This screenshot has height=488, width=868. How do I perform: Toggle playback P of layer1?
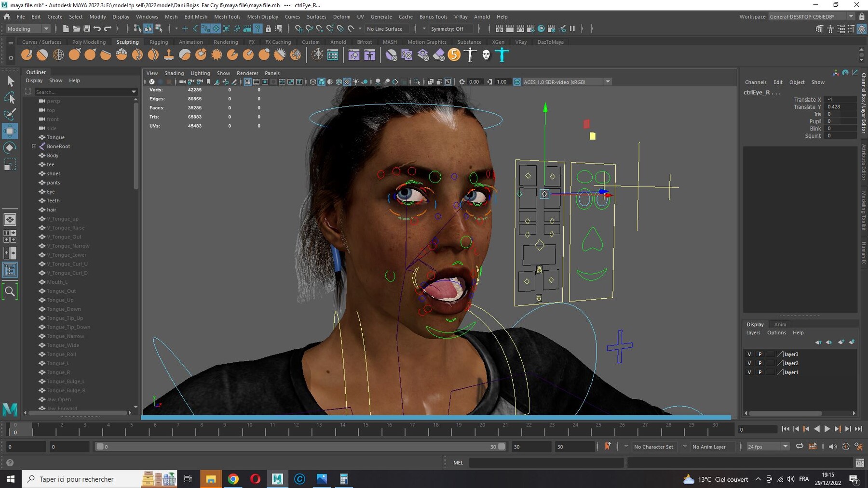coord(760,372)
